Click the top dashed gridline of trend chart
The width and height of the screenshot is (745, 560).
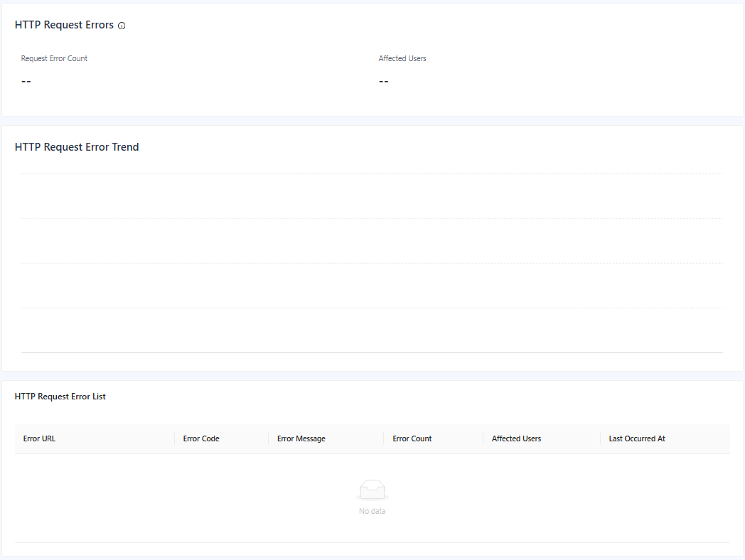point(372,173)
